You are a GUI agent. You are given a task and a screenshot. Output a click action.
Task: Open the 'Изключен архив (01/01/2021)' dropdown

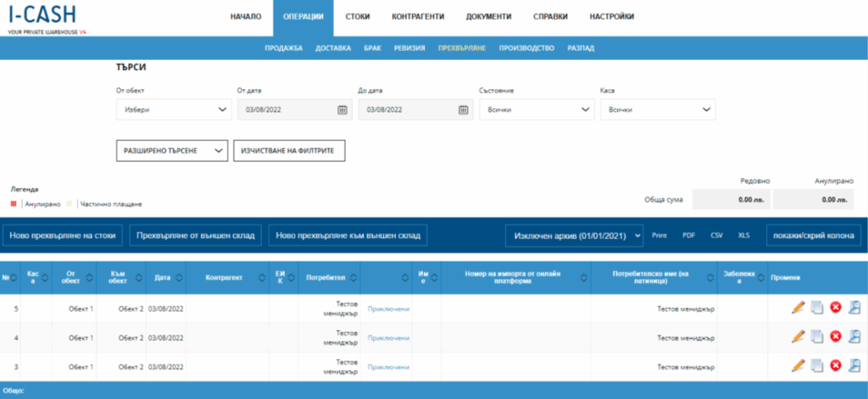574,235
